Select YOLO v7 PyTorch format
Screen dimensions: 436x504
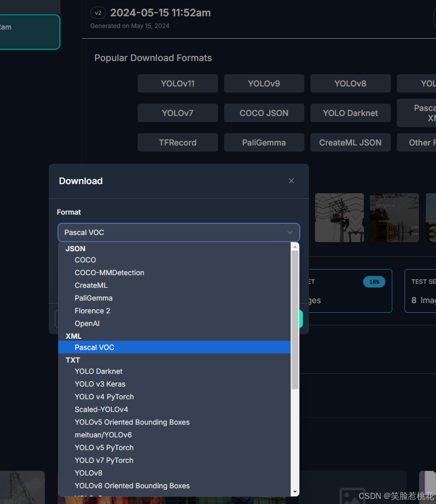pos(174,460)
